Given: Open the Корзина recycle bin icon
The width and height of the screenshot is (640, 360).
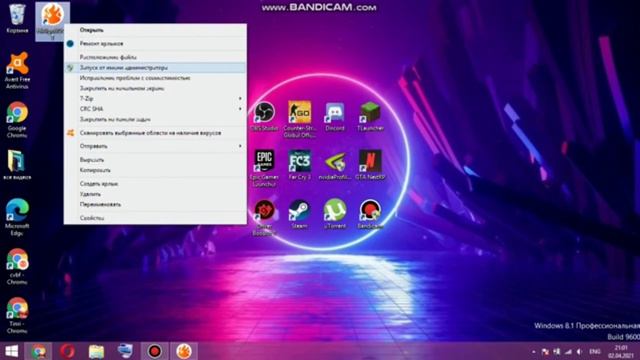Looking at the screenshot, I should [x=17, y=18].
